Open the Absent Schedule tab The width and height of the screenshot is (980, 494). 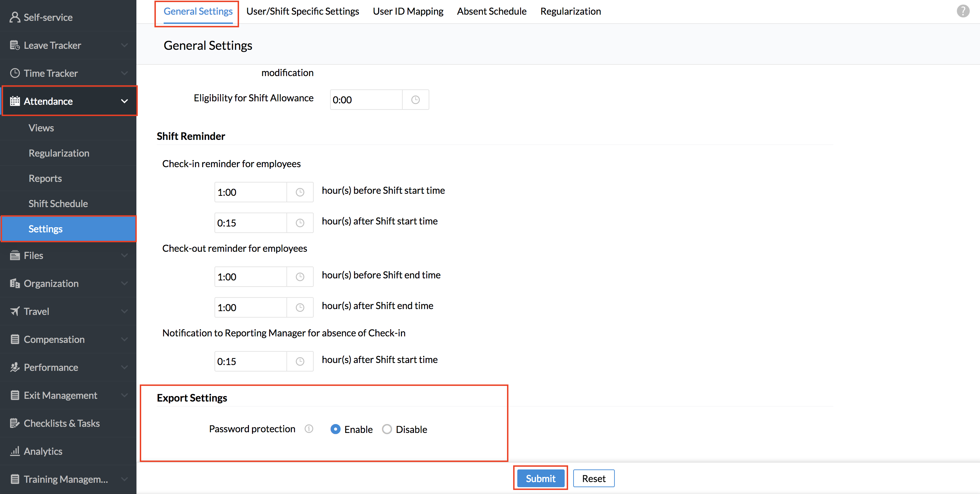491,11
